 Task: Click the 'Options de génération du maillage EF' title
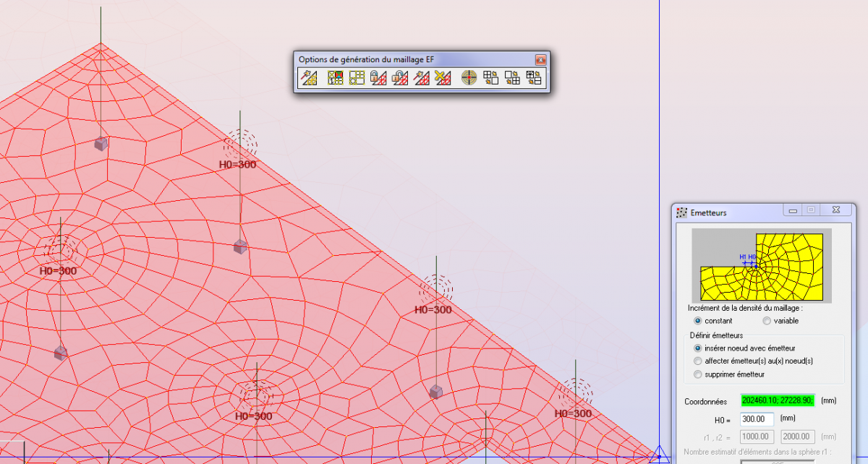[366, 59]
